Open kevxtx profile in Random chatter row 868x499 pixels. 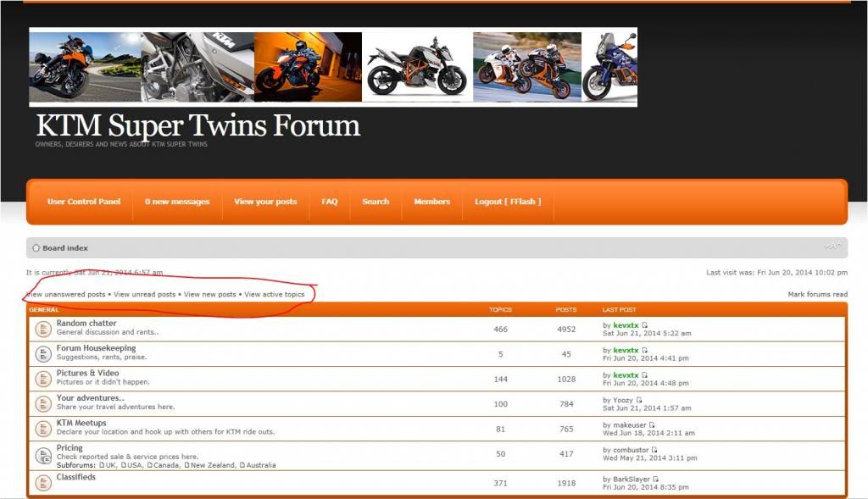click(626, 325)
